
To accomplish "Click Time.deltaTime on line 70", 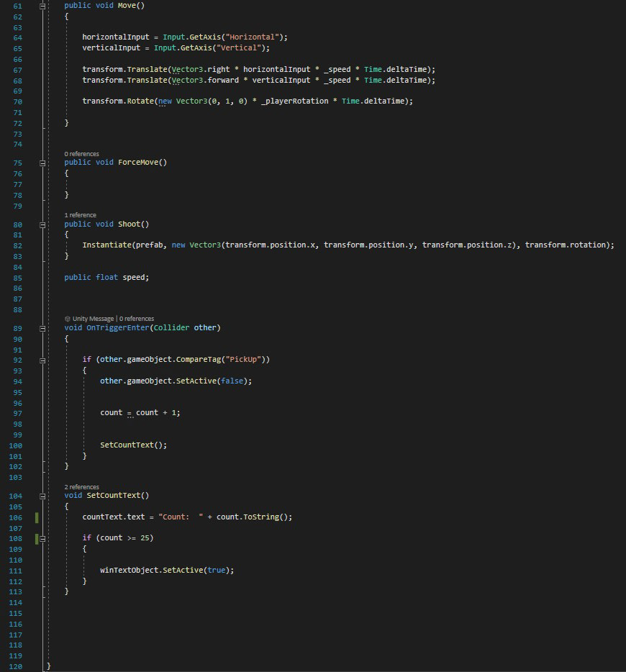I will pyautogui.click(x=373, y=101).
